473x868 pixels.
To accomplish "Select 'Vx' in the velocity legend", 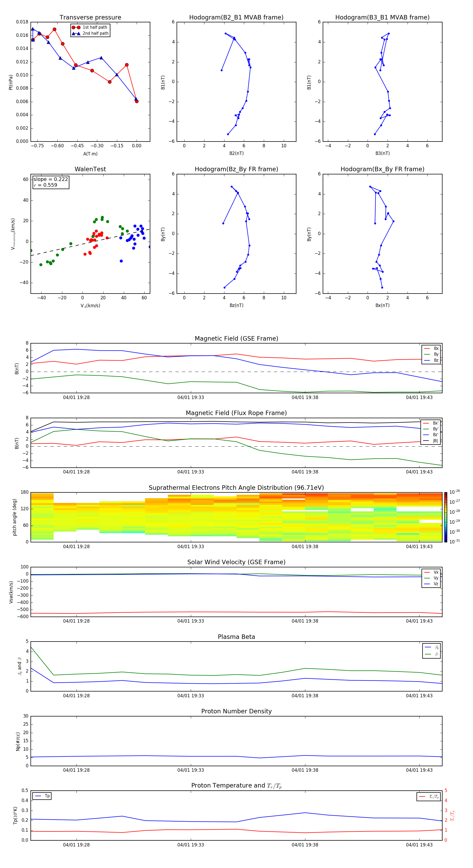I will tap(431, 572).
